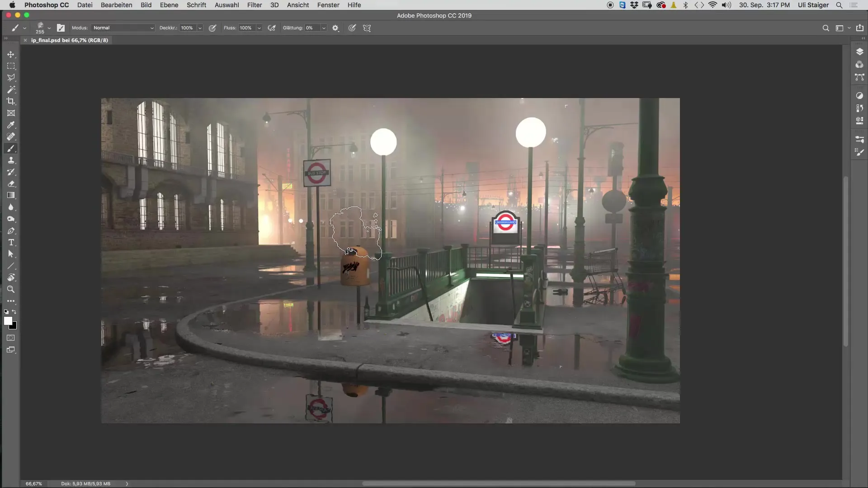Open smoothing options gear menu
The height and width of the screenshot is (488, 868).
pos(335,28)
